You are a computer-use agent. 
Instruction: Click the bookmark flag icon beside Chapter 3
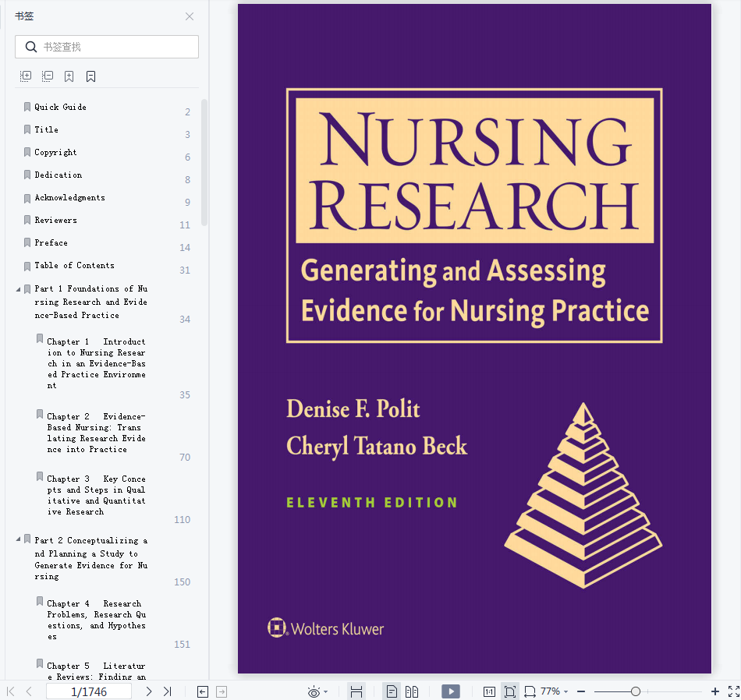[40, 476]
